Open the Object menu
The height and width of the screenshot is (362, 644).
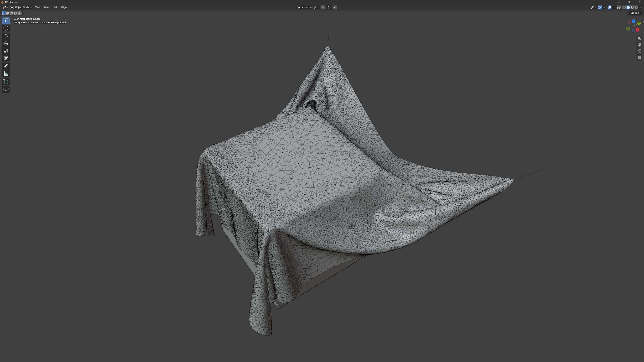[65, 8]
